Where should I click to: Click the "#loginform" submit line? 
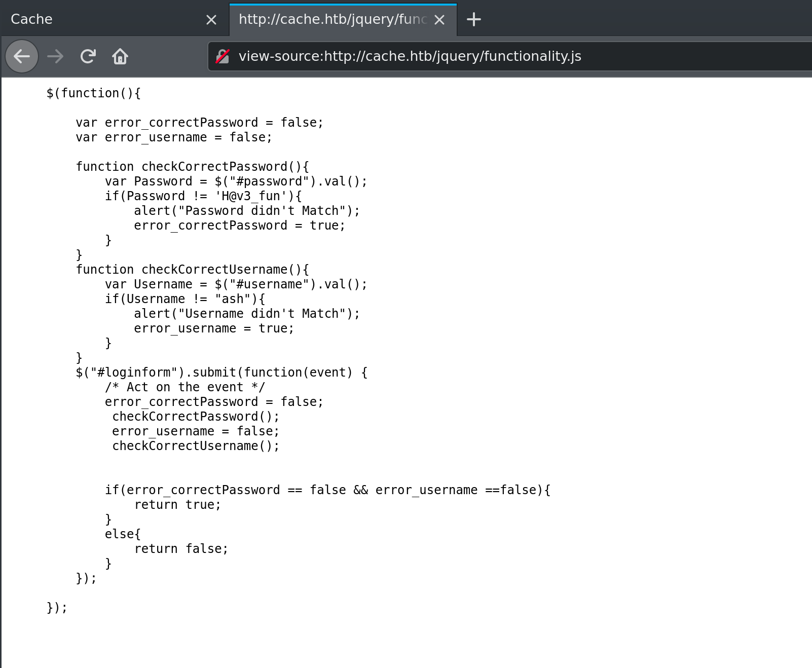click(222, 373)
